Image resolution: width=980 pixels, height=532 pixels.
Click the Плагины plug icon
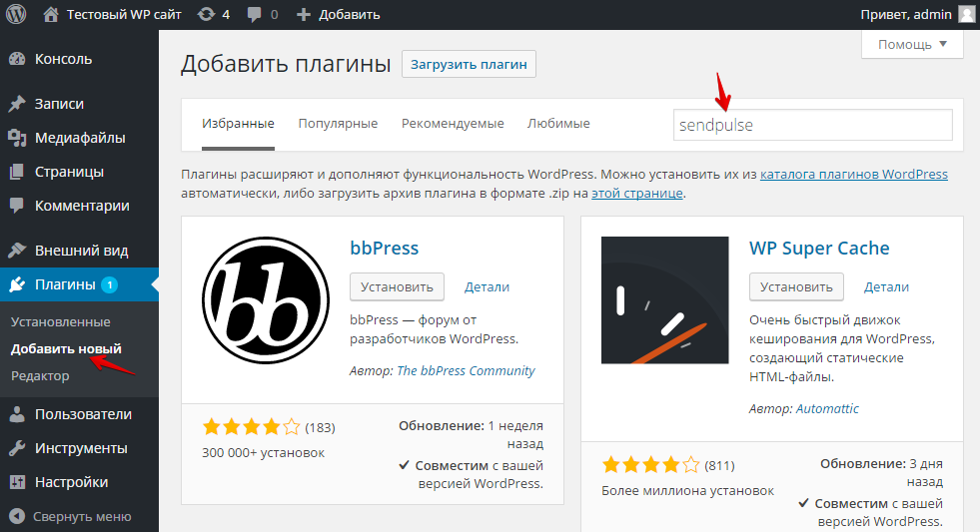click(17, 284)
